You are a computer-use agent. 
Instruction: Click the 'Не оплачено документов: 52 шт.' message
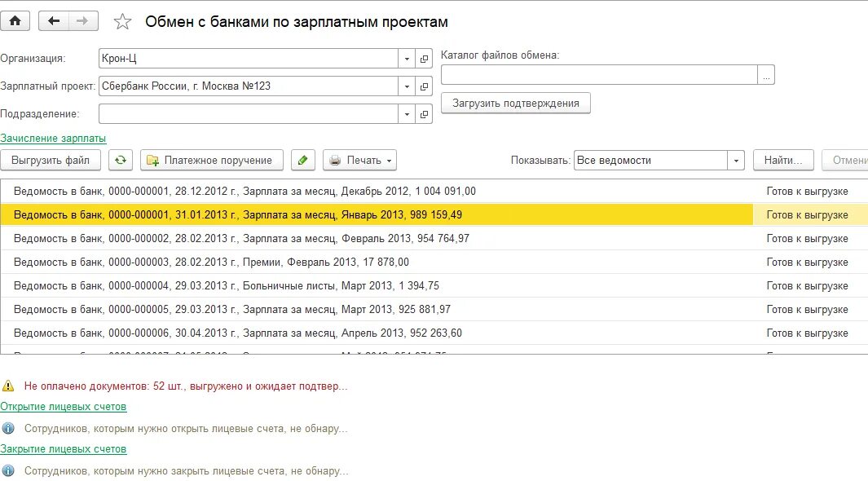(x=186, y=386)
